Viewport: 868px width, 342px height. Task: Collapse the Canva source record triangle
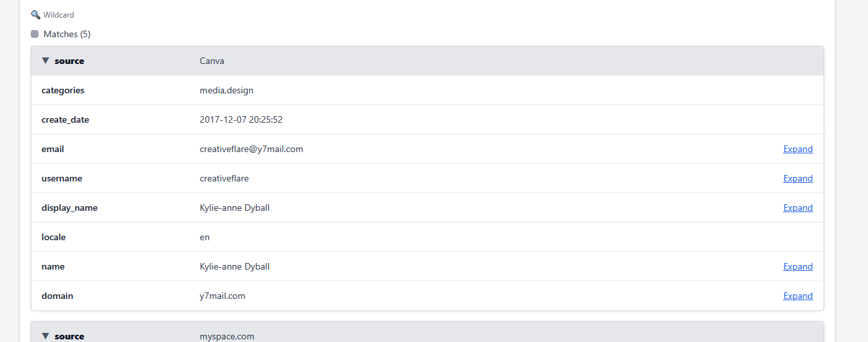tap(45, 61)
